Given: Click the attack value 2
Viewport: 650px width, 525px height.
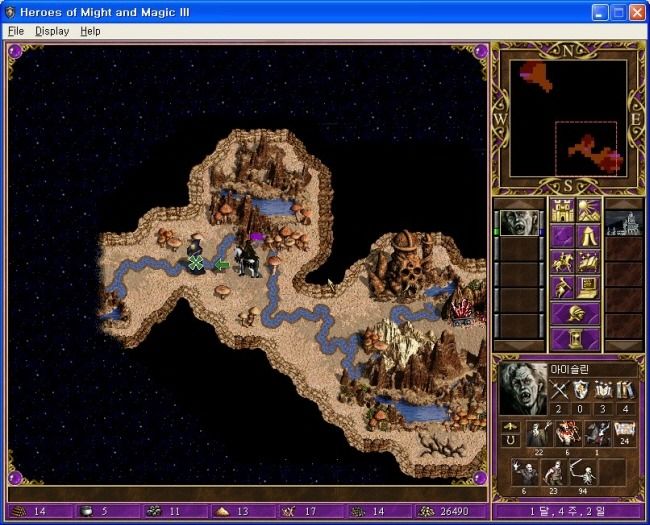Looking at the screenshot, I should pyautogui.click(x=558, y=409).
